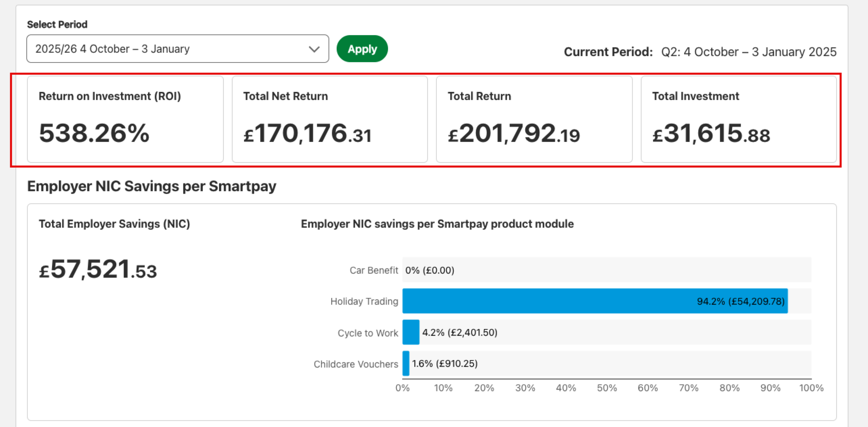
Task: Click the 'Select Period' label
Action: click(x=57, y=24)
